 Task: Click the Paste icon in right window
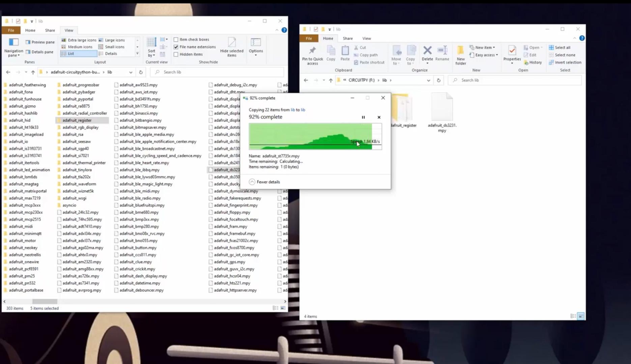coord(345,53)
